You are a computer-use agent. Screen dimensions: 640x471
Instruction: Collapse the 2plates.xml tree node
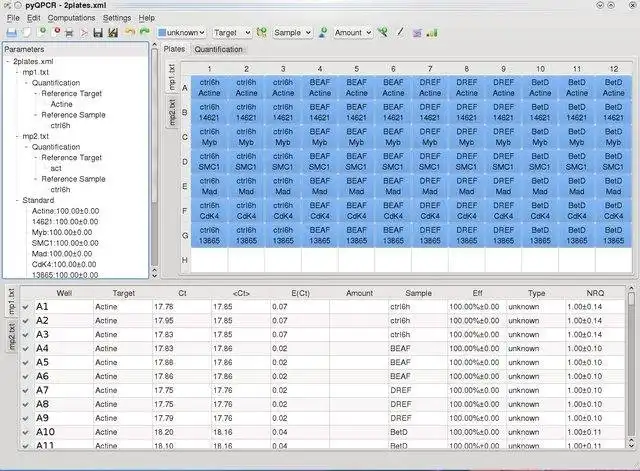pyautogui.click(x=8, y=62)
